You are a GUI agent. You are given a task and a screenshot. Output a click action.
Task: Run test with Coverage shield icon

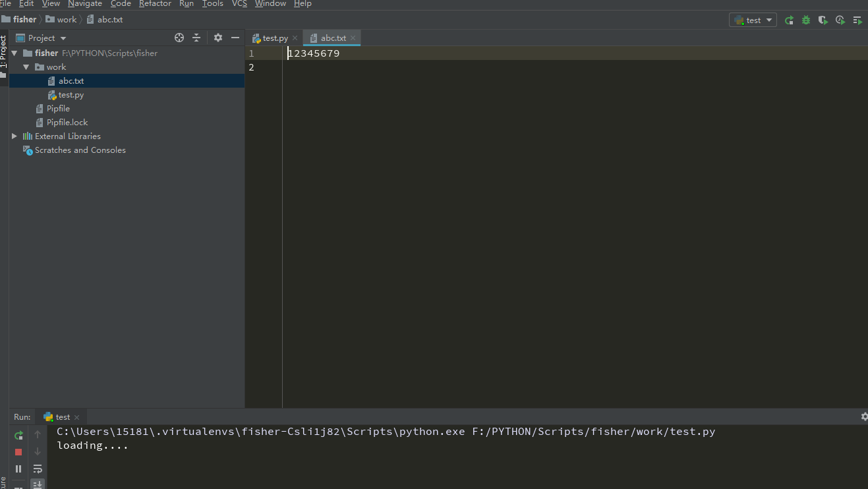coord(823,20)
